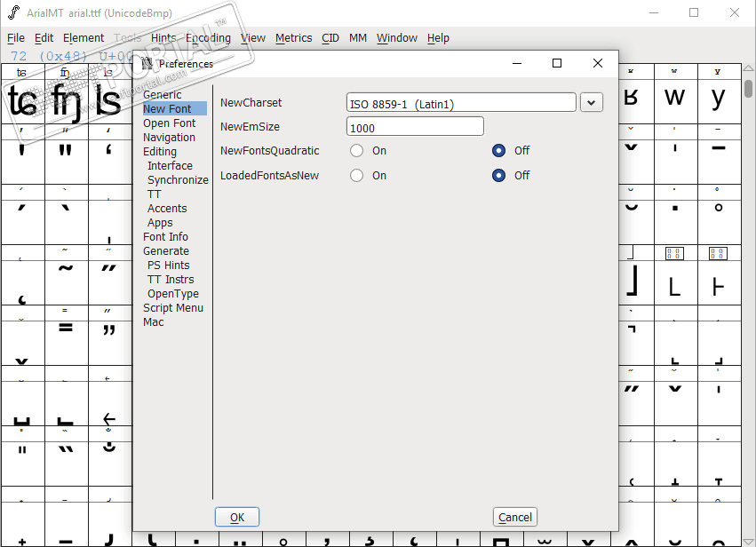Select the small ring glyph cell
This screenshot has height=547, width=756.
tap(719, 222)
